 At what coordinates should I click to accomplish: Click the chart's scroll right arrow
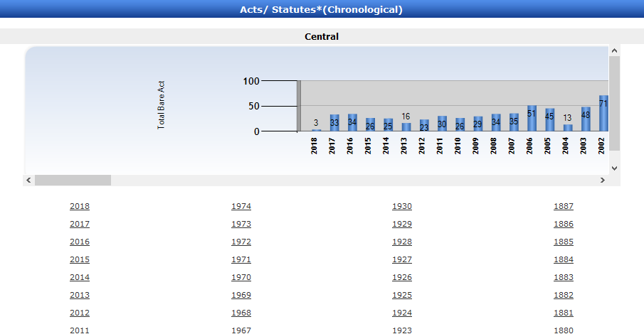pyautogui.click(x=602, y=181)
